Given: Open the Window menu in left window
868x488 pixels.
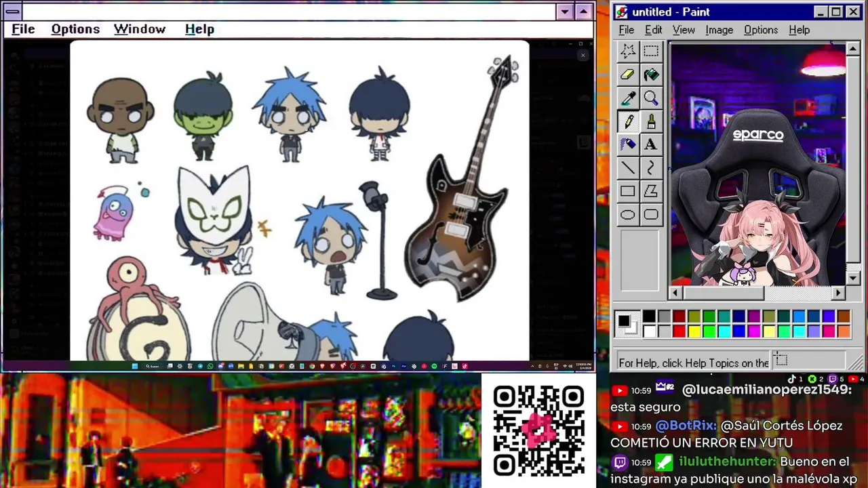Looking at the screenshot, I should 140,29.
